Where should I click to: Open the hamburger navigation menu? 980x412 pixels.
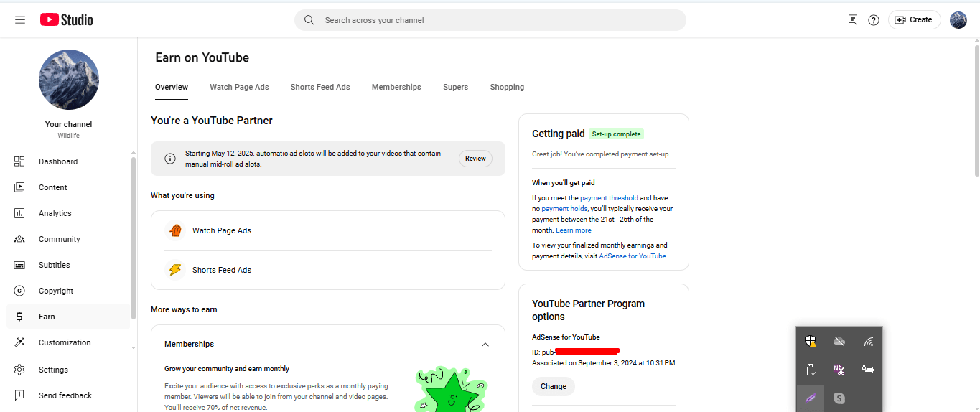(x=20, y=20)
